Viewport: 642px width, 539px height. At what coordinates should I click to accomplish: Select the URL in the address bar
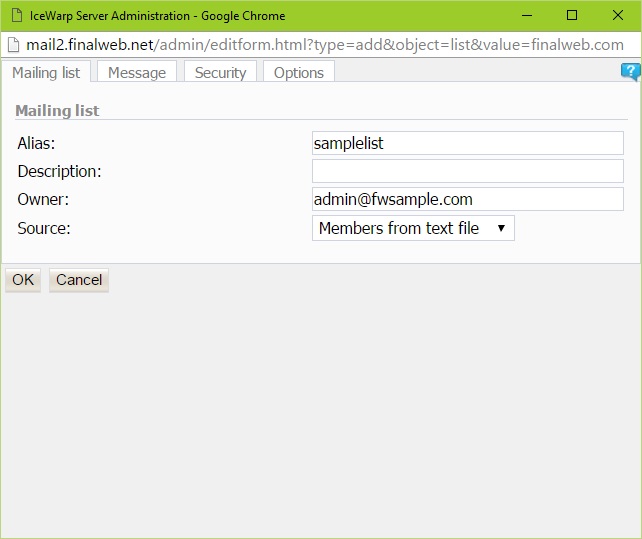pyautogui.click(x=325, y=45)
